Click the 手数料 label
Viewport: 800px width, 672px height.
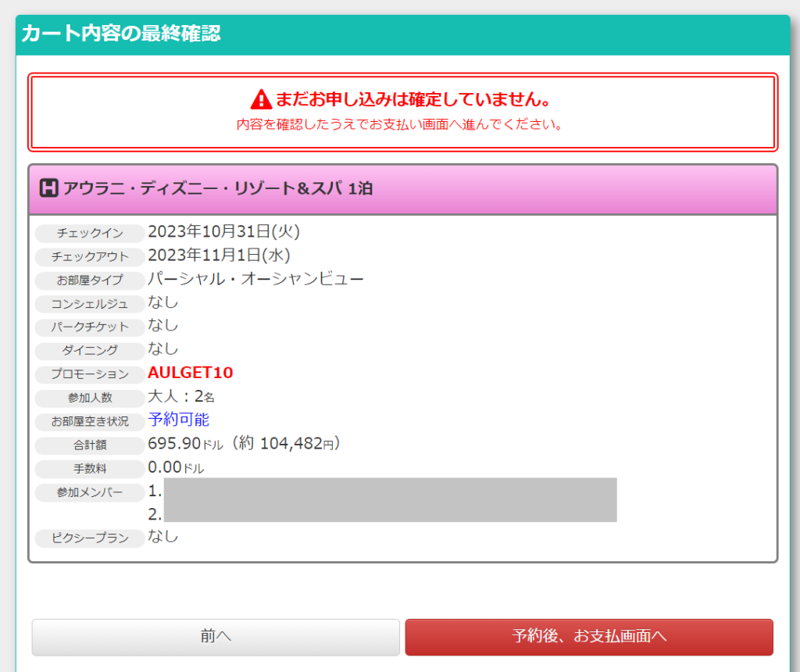tap(90, 469)
